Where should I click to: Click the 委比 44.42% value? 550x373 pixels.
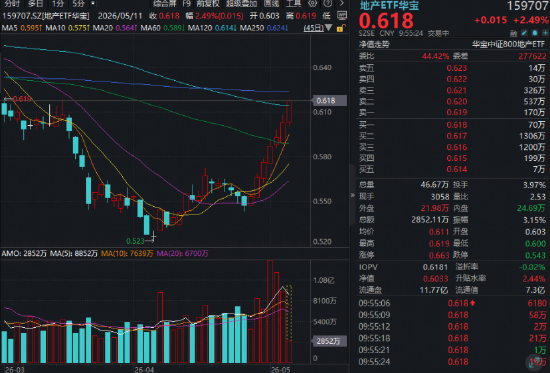point(435,56)
